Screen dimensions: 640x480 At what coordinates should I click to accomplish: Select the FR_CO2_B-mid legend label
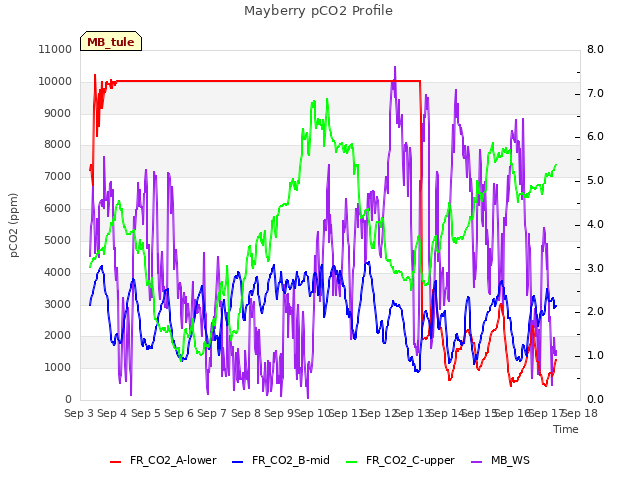click(291, 460)
